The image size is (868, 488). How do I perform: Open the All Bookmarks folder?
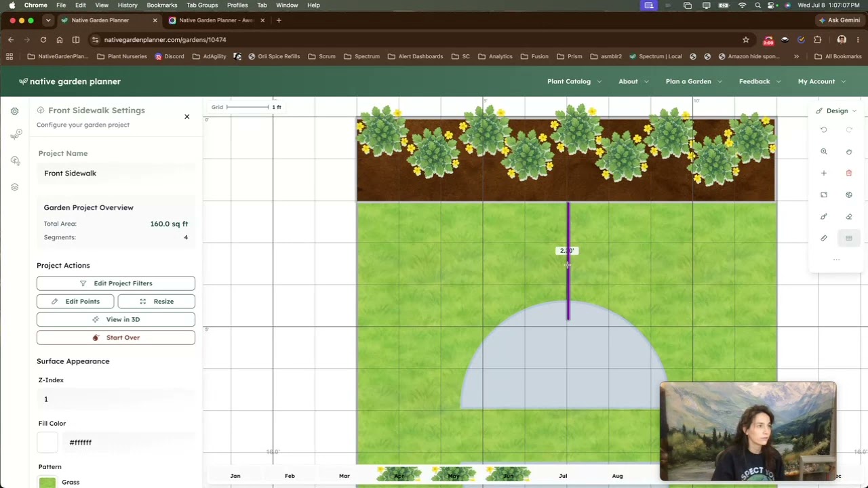838,56
